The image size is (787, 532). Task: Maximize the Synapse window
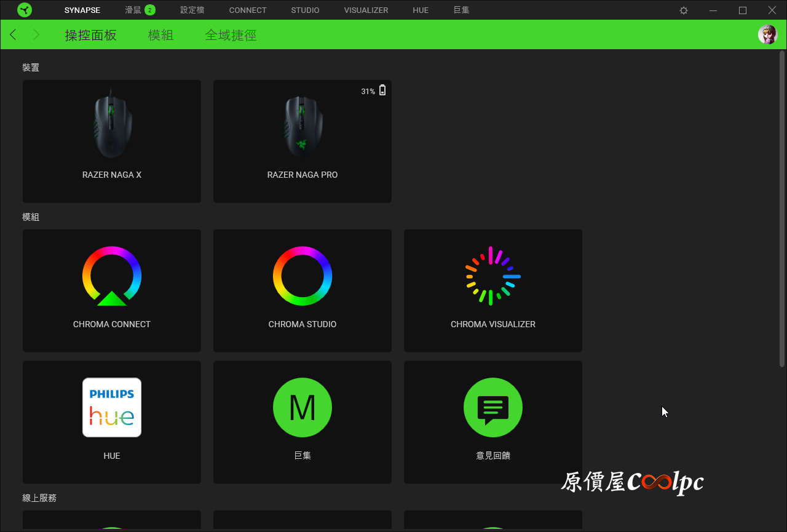point(743,10)
